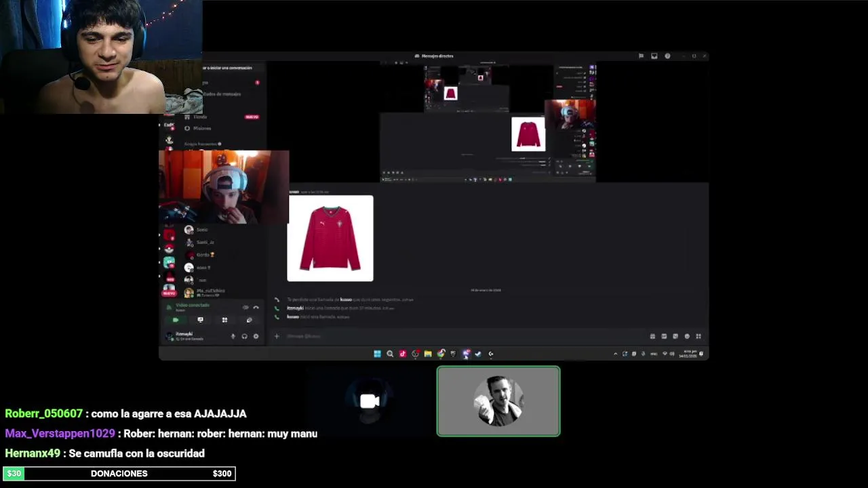Screen dimensions: 868x488
Task: Open the TikTok taskbar icon
Action: pyautogui.click(x=403, y=354)
